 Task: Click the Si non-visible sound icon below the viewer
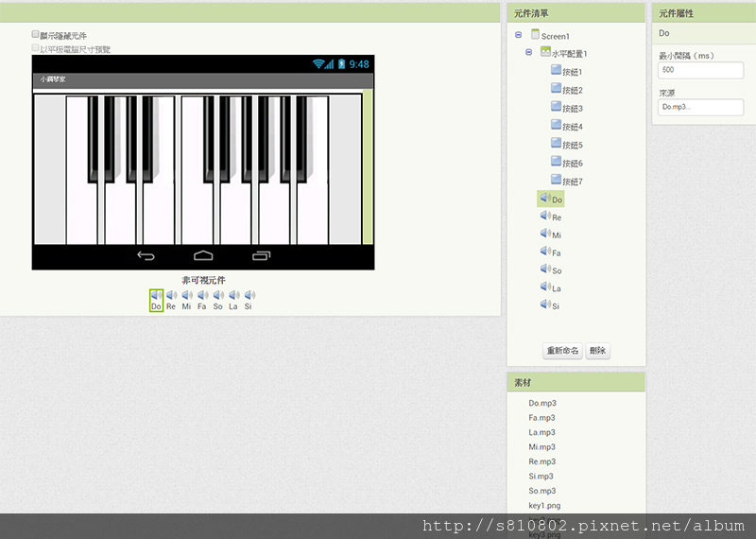(x=249, y=300)
